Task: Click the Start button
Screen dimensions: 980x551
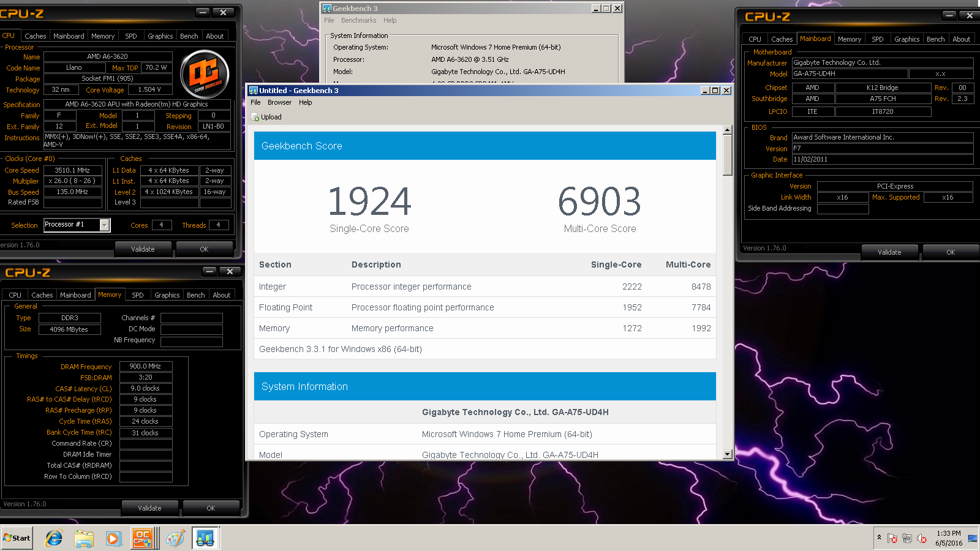Action: pyautogui.click(x=17, y=538)
